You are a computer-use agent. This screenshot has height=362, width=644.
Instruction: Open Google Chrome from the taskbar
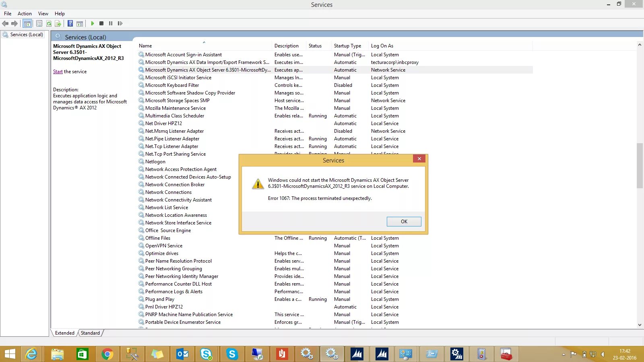[107, 354]
